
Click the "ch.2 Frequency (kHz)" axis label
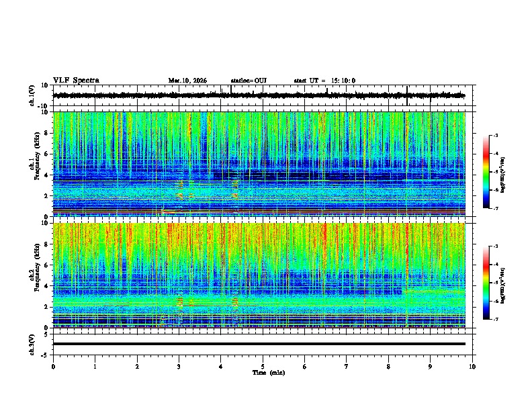(x=36, y=267)
